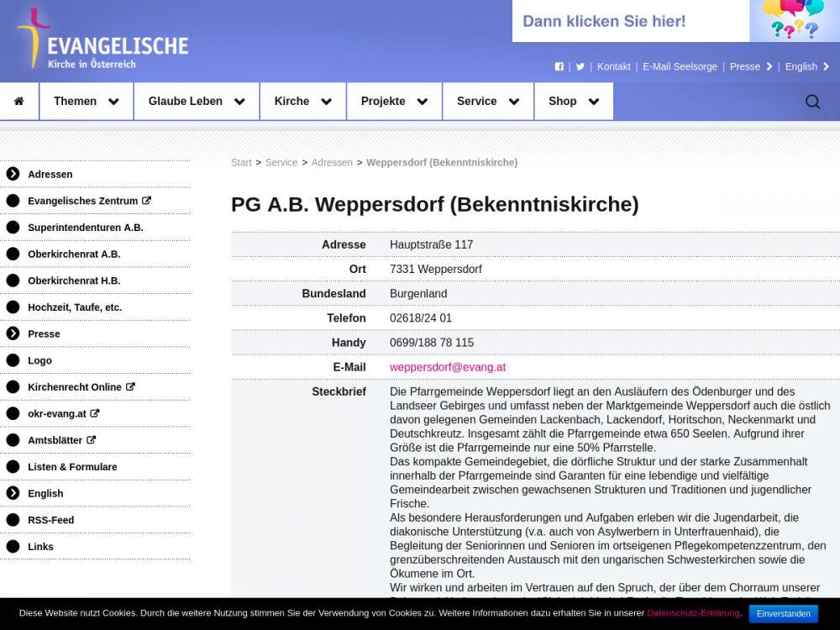Open the Datenschutz-Erklärung link
The image size is (840, 630).
[692, 613]
